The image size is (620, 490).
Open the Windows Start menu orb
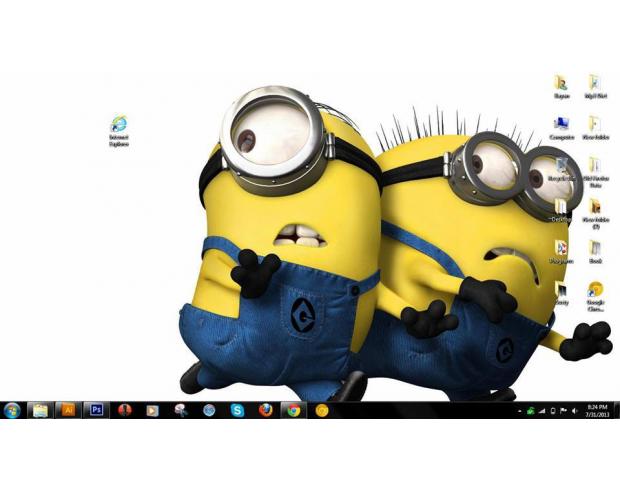point(12,411)
